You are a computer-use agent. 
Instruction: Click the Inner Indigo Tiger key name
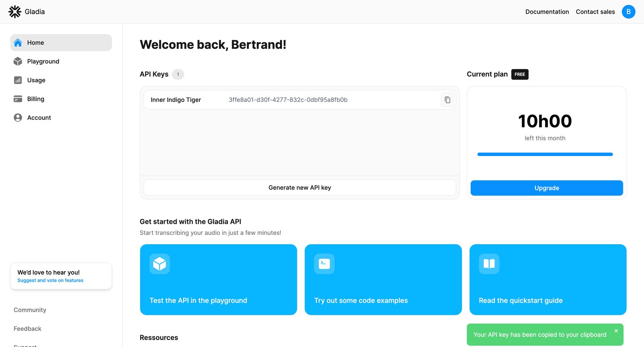(x=176, y=100)
